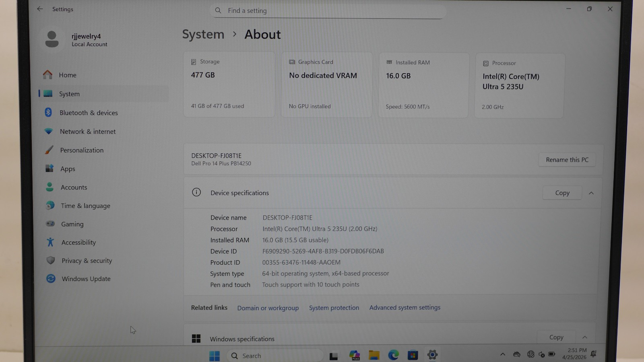Go back with the Settings back arrow

[x=40, y=9]
